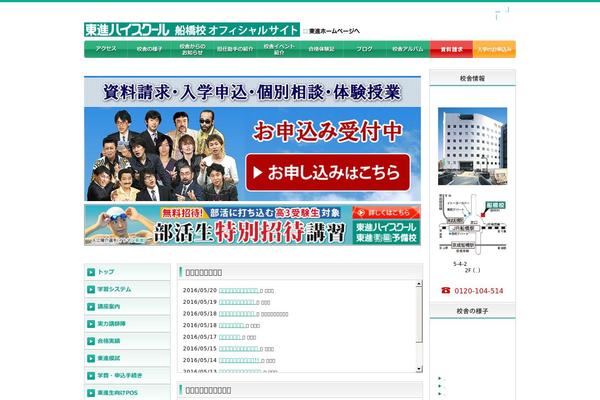Click the news list scroll-down arrow
This screenshot has height=400, width=600.
(419, 369)
